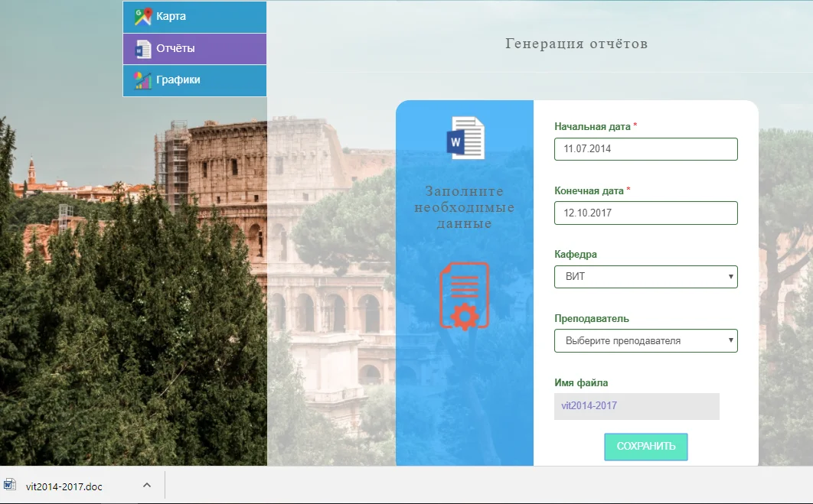Open downloaded file vit2014-2017.doc
Viewport: 813px width, 504px height.
pos(64,486)
